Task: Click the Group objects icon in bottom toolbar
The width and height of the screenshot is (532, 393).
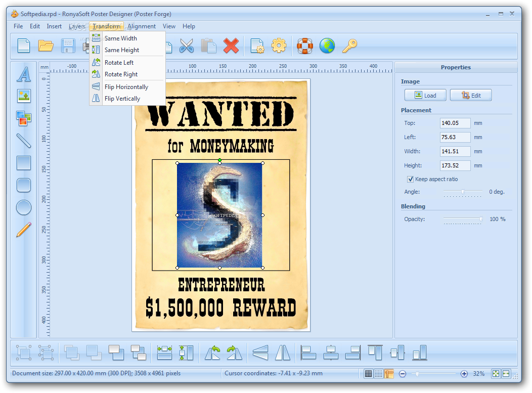Action: point(24,352)
